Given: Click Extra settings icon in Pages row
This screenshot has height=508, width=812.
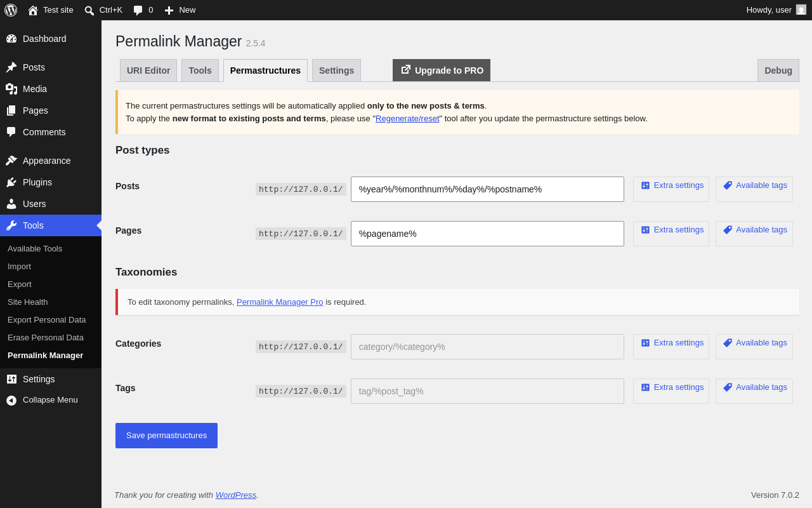Looking at the screenshot, I should pos(645,230).
